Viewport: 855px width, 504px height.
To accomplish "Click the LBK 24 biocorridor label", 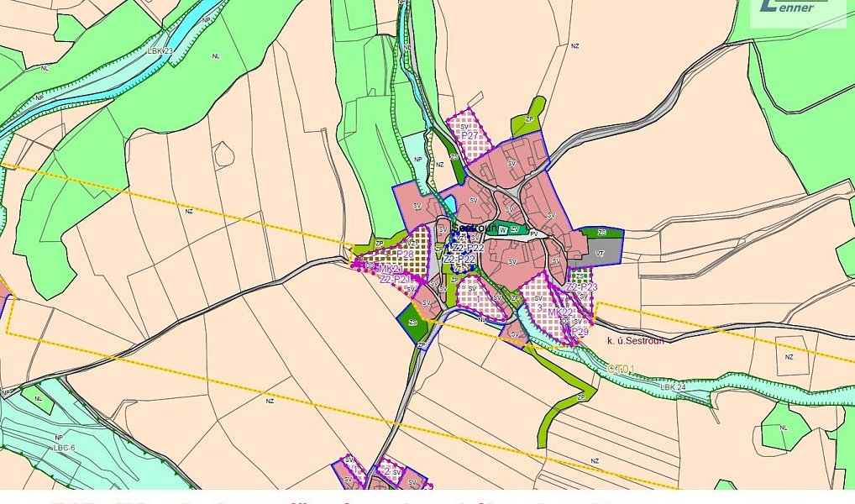I will pyautogui.click(x=673, y=387).
